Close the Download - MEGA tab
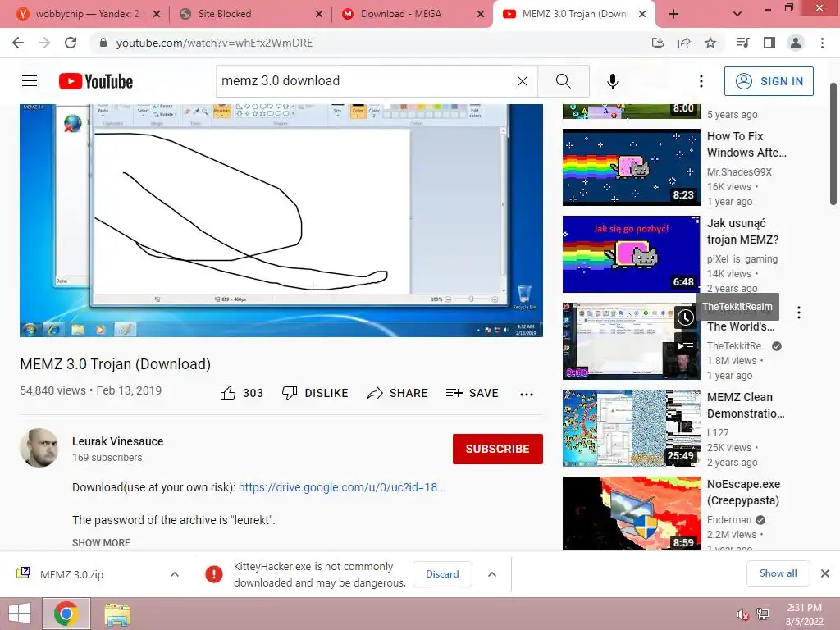This screenshot has width=840, height=630. [481, 14]
